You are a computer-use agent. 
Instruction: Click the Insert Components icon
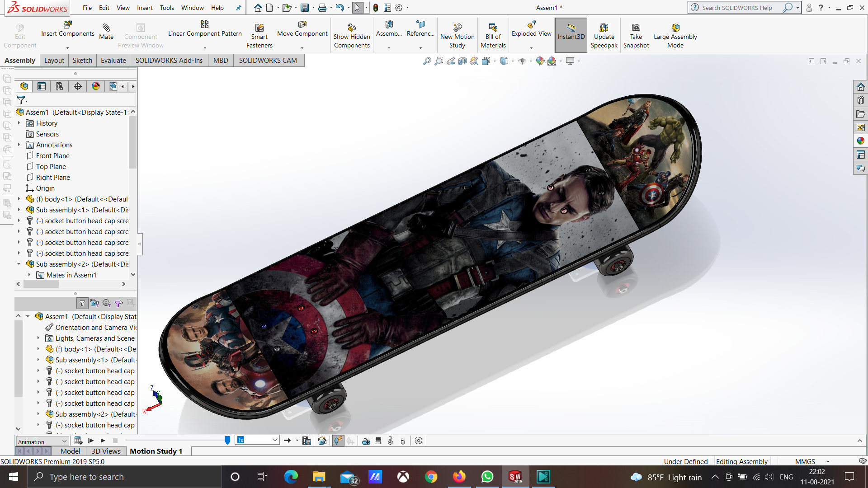pyautogui.click(x=68, y=25)
